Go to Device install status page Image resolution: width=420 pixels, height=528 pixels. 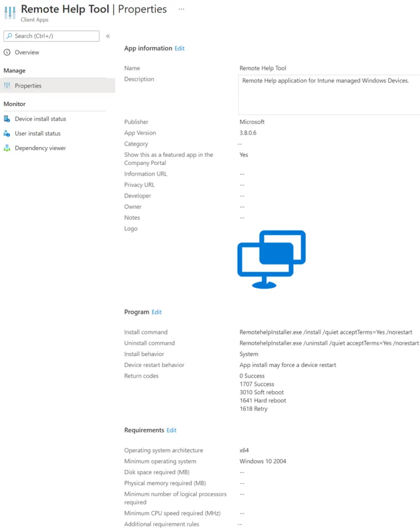tap(40, 119)
